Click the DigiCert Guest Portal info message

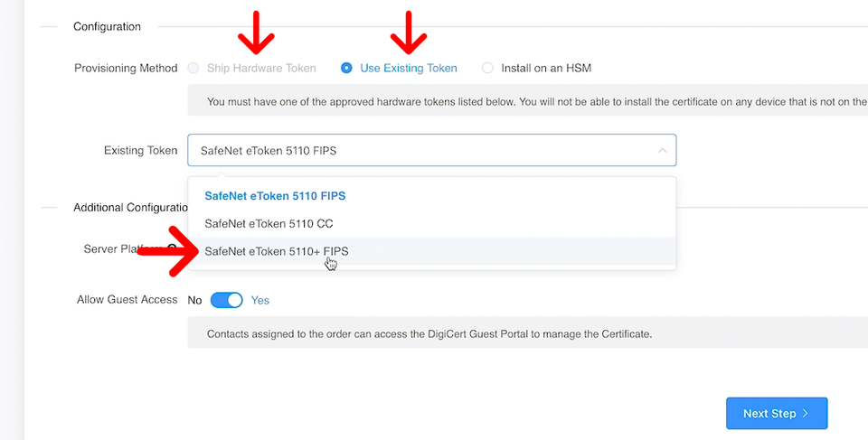(429, 333)
